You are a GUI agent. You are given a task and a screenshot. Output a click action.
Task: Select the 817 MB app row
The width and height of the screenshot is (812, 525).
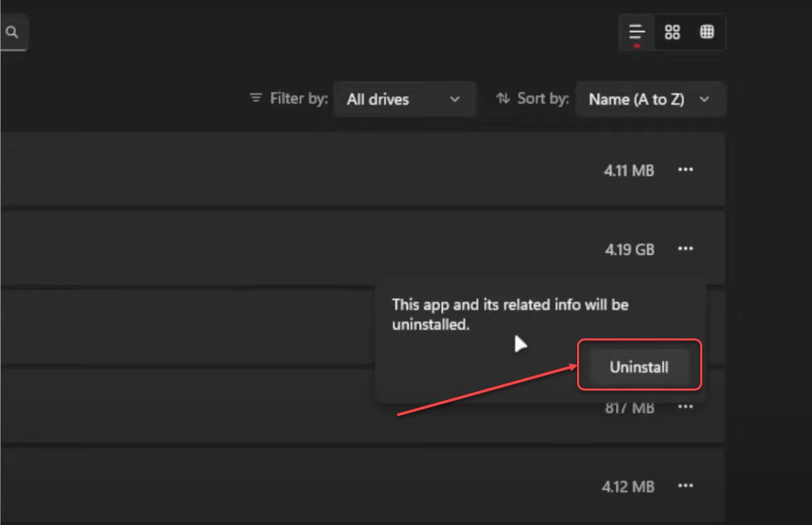click(201, 407)
